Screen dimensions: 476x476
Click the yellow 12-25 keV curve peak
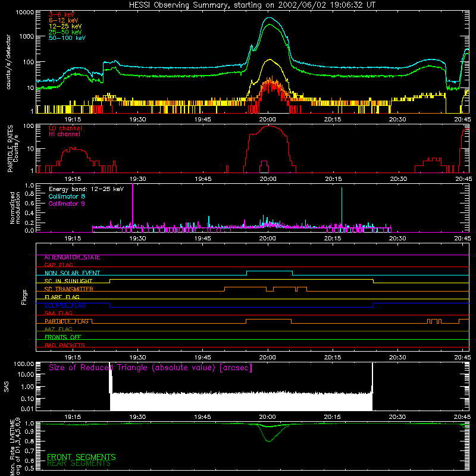coord(270,60)
